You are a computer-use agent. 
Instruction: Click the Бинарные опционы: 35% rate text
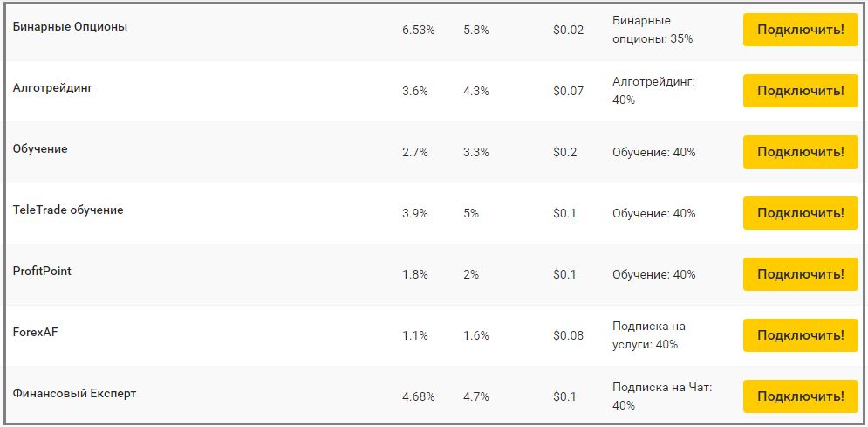[653, 30]
